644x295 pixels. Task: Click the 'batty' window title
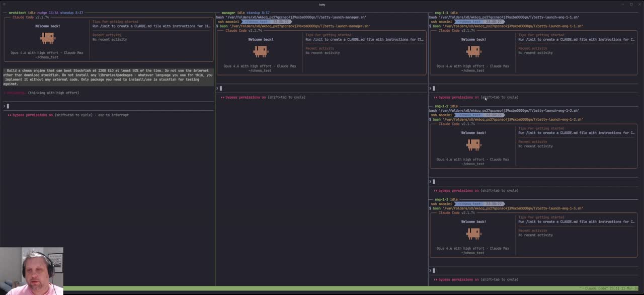tap(322, 5)
